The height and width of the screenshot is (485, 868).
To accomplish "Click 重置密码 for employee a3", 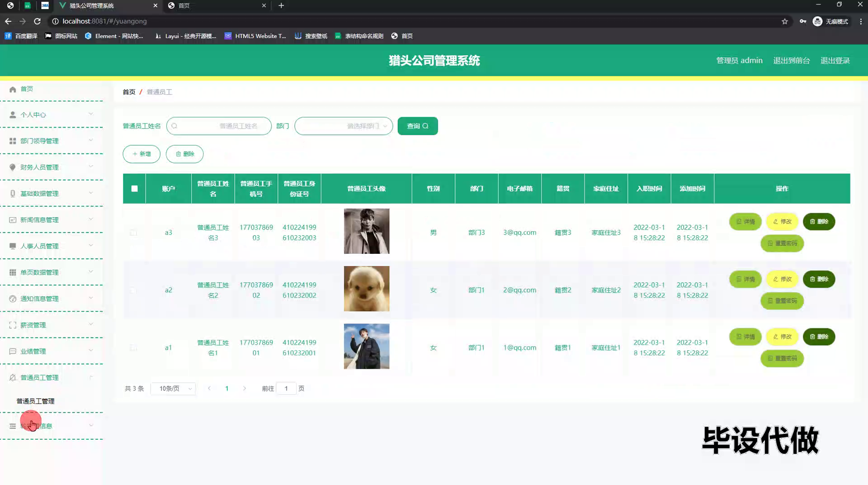I will click(782, 243).
